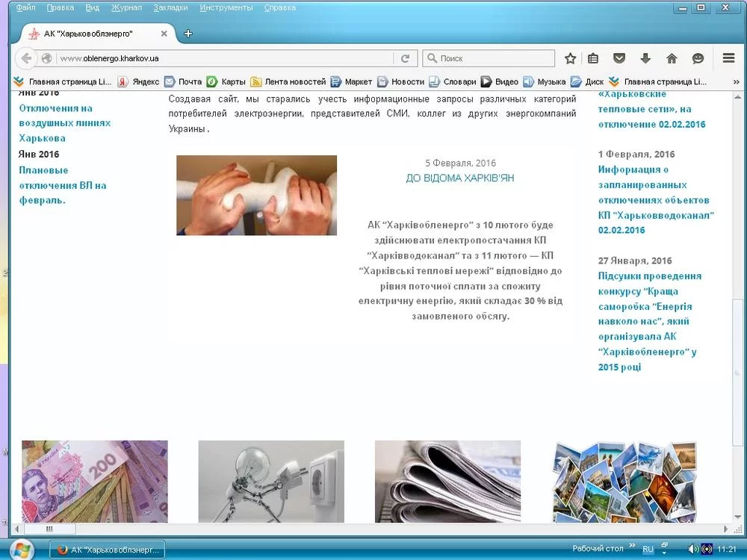The image size is (747, 560).
Task: Click the photo collage pile image
Action: pos(624,482)
